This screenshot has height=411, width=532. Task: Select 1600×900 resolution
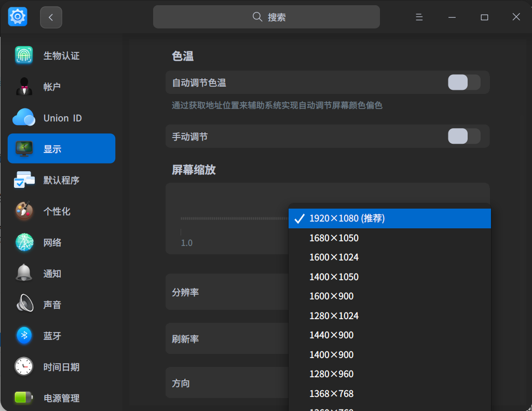[389, 296]
